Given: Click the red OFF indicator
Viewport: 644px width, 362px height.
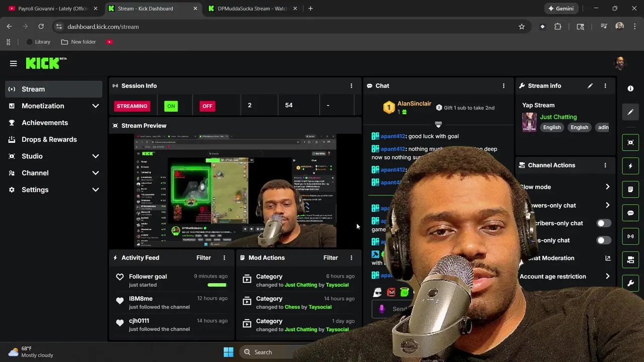Looking at the screenshot, I should click(x=207, y=106).
